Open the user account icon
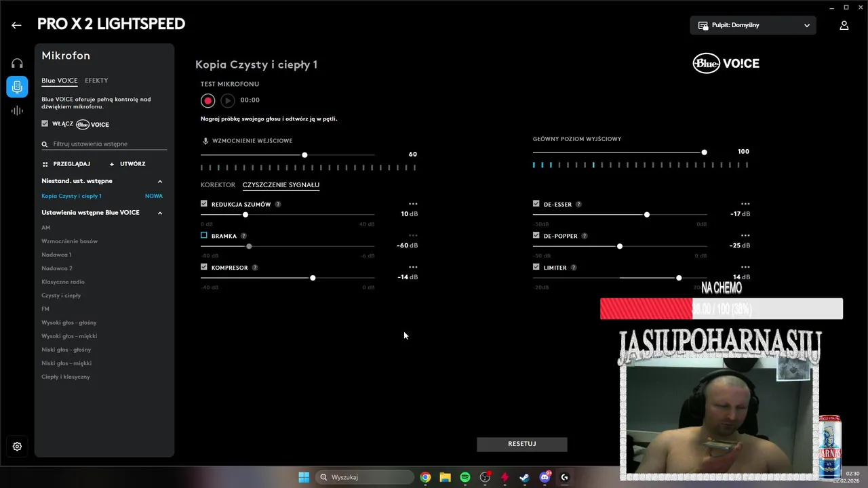The height and width of the screenshot is (488, 868). (844, 25)
